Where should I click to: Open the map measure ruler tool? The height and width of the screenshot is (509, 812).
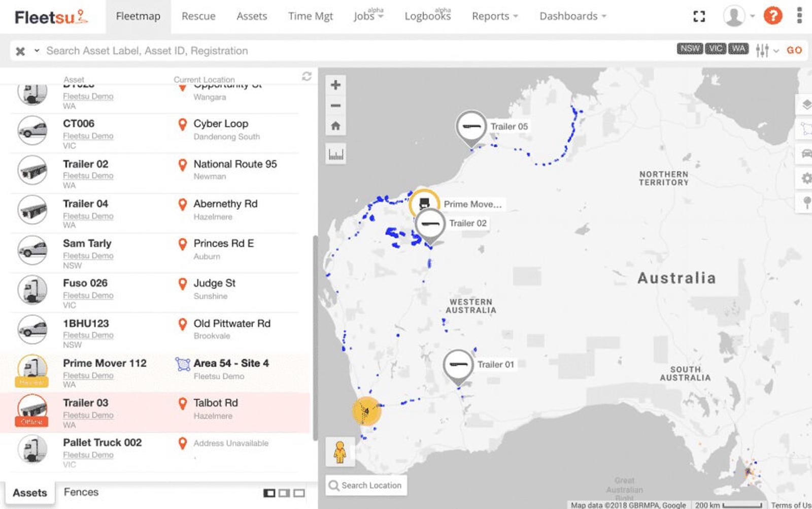point(336,154)
